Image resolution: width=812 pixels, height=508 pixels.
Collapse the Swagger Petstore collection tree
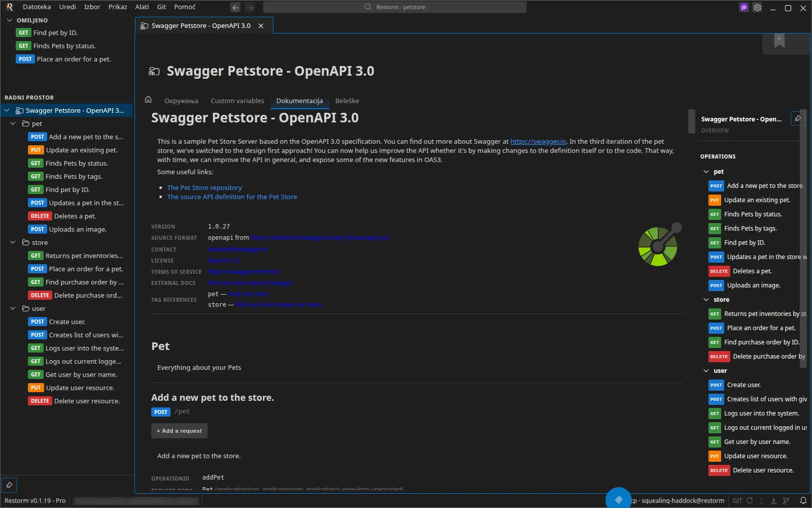pyautogui.click(x=7, y=110)
